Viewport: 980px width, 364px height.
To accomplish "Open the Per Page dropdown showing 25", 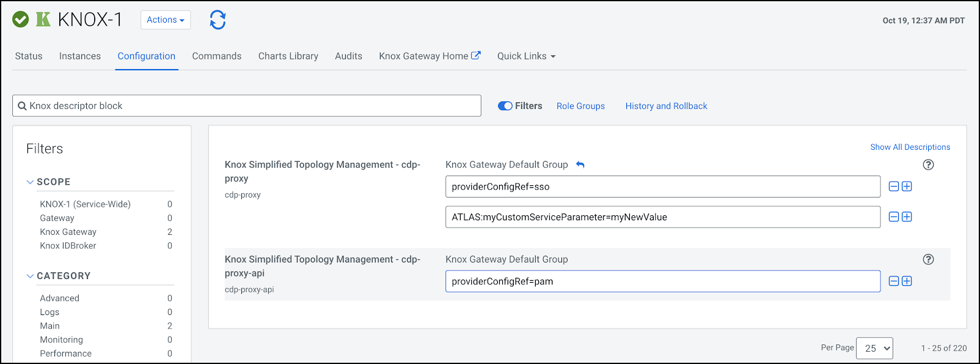I will pyautogui.click(x=874, y=348).
